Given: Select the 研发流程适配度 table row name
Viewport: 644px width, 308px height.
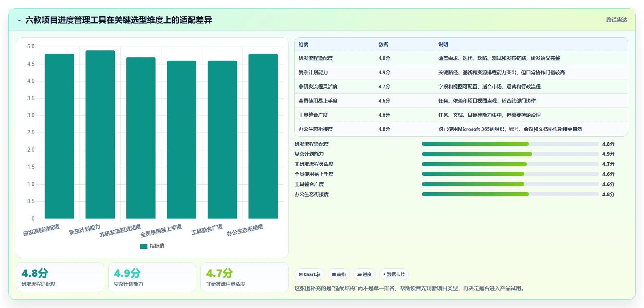Looking at the screenshot, I should [x=316, y=58].
